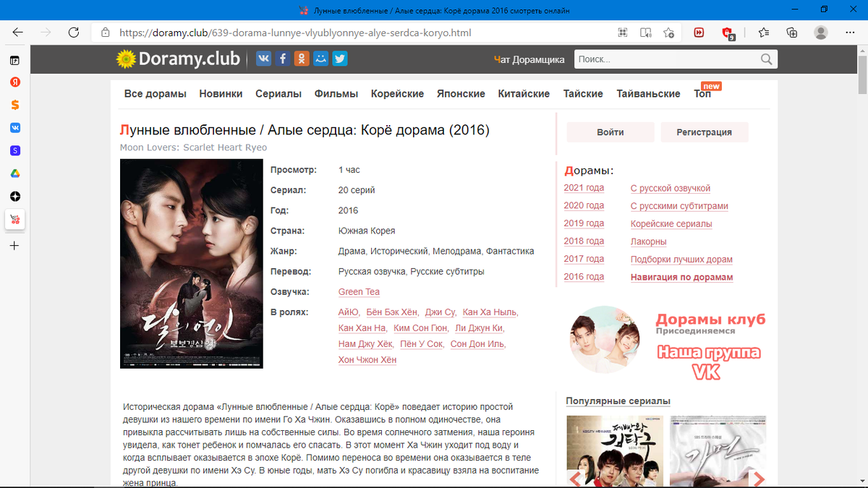This screenshot has height=488, width=868.
Task: Click the Войти button
Action: pyautogui.click(x=610, y=132)
